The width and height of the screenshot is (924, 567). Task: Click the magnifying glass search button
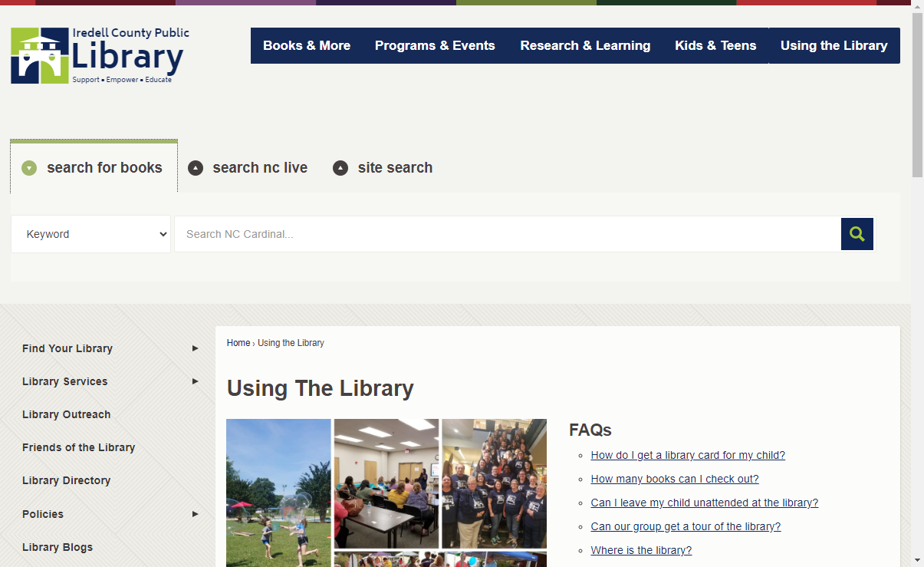(857, 234)
